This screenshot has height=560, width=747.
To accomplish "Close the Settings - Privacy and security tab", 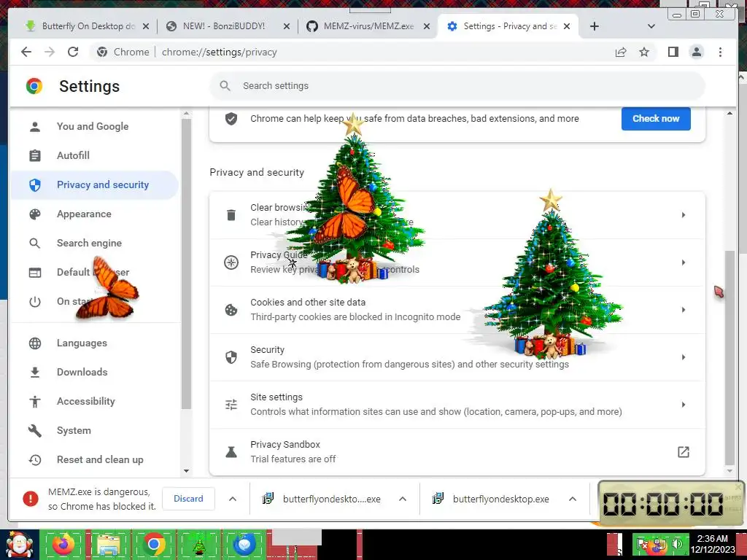I will pos(566,27).
